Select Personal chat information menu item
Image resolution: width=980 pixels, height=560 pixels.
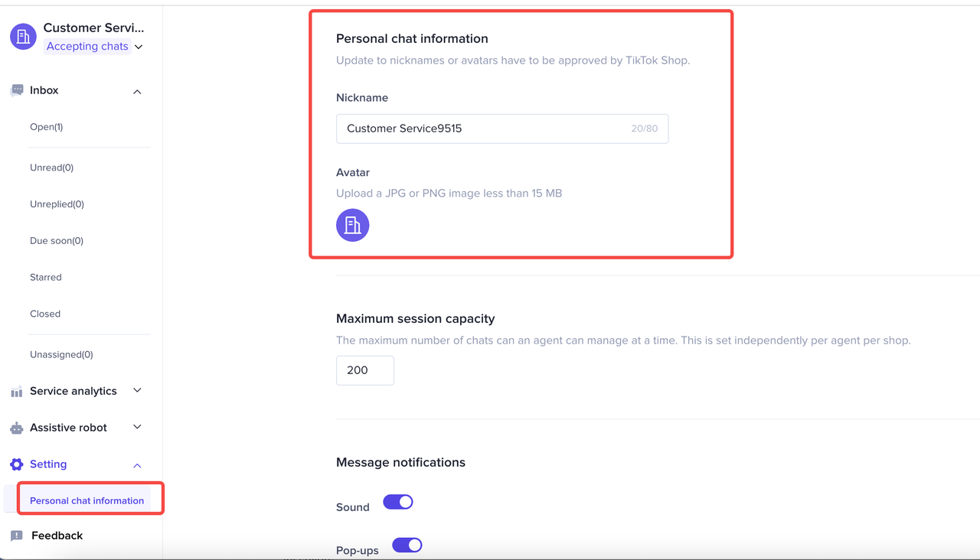87,500
